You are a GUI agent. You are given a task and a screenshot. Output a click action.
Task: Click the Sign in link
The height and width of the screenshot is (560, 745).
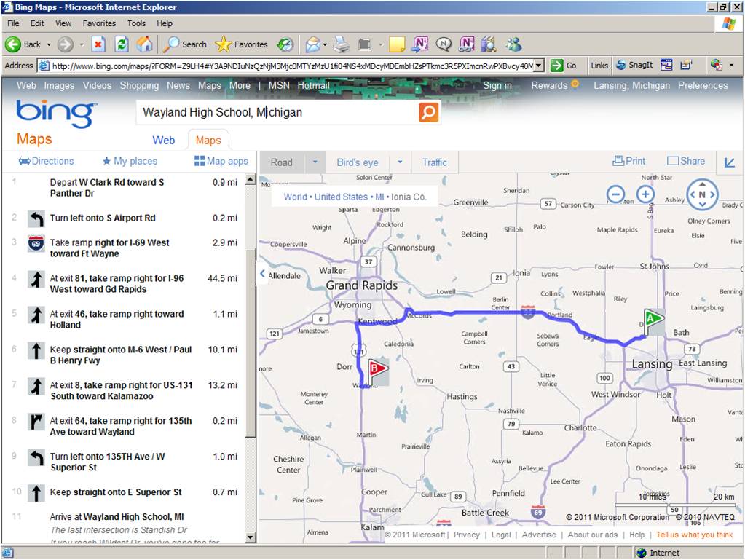497,85
